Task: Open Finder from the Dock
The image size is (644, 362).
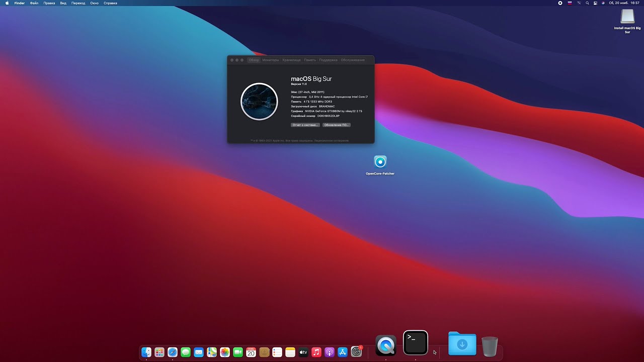Action: pos(146,352)
